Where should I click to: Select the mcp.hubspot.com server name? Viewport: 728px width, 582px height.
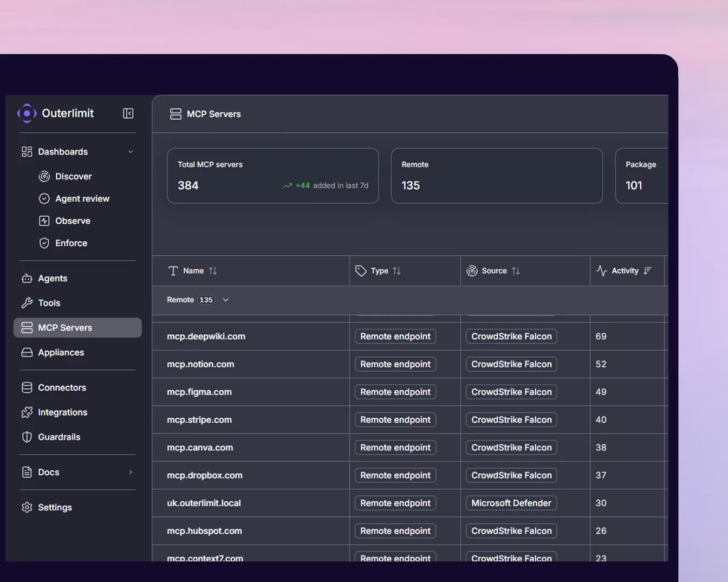pyautogui.click(x=204, y=531)
